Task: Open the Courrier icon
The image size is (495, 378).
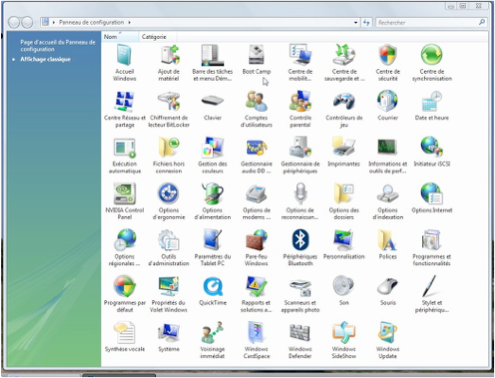Action: (388, 106)
